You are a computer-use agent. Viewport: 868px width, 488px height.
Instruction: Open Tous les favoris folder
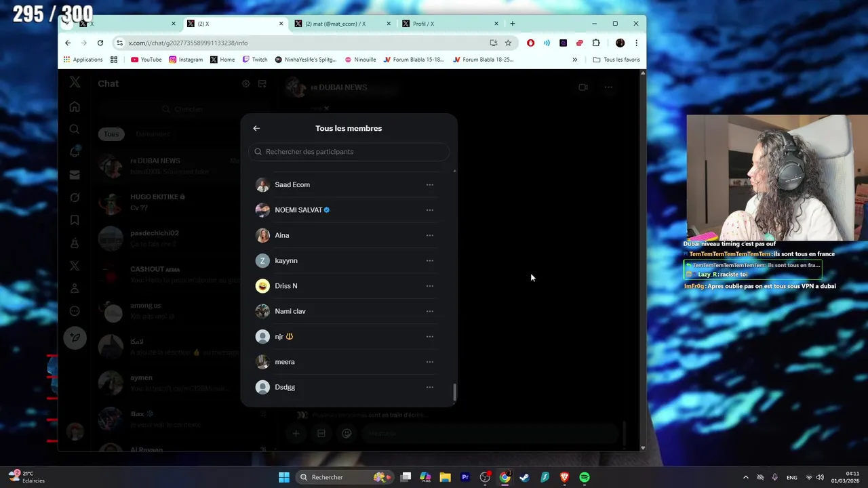[616, 60]
